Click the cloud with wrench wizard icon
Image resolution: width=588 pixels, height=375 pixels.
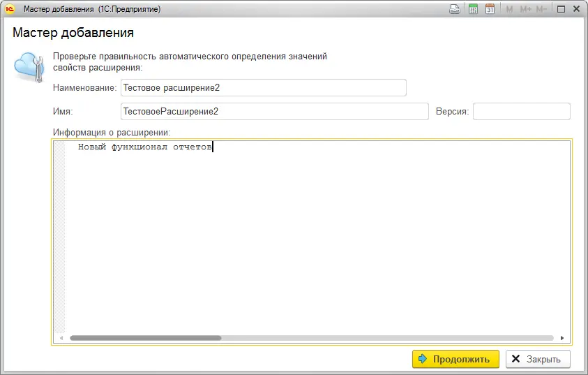click(x=29, y=67)
